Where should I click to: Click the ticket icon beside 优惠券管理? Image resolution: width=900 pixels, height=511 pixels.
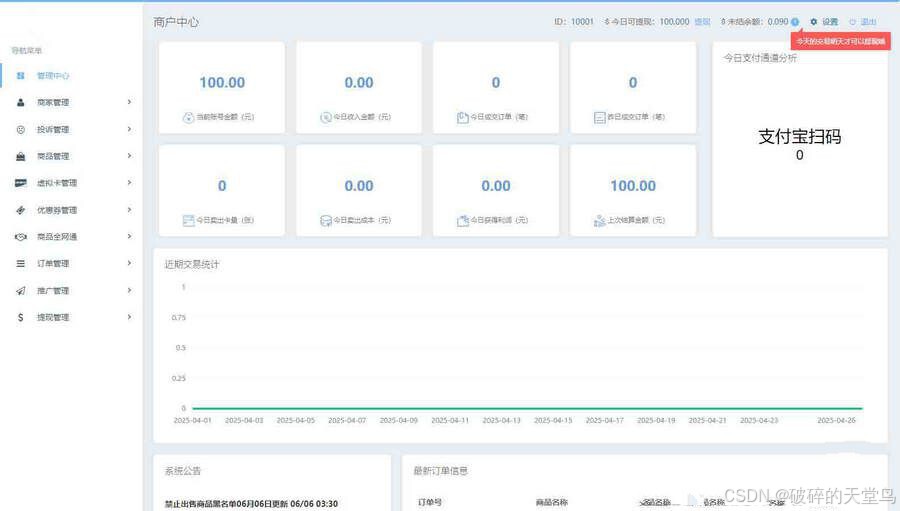click(x=21, y=210)
